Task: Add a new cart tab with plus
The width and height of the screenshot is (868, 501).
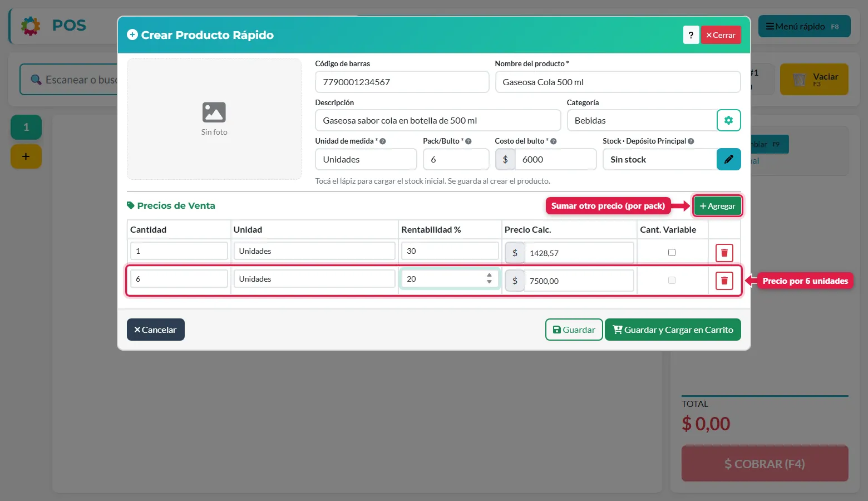Action: click(x=26, y=156)
